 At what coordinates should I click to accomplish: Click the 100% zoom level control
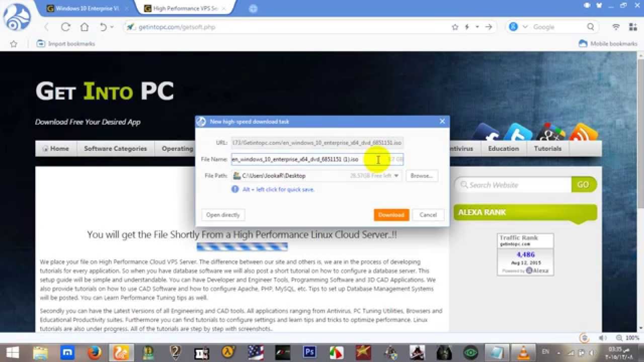tap(628, 338)
